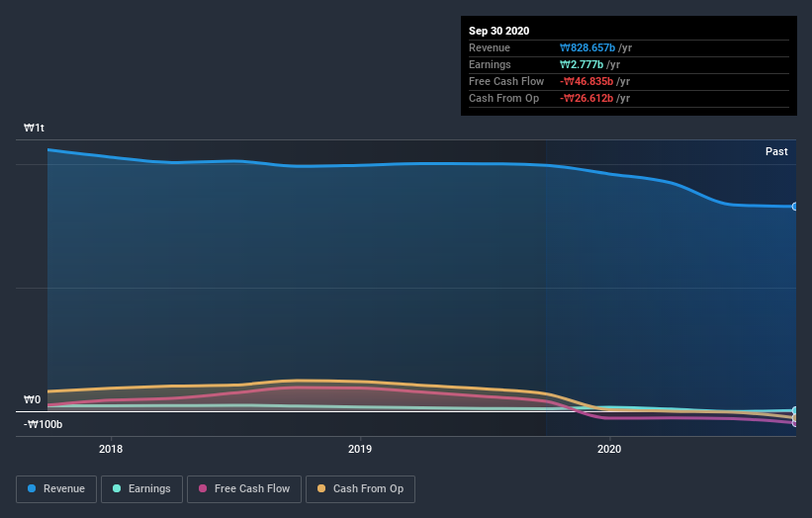
Task: Click the ₩0 y-axis label
Action: pyautogui.click(x=32, y=399)
